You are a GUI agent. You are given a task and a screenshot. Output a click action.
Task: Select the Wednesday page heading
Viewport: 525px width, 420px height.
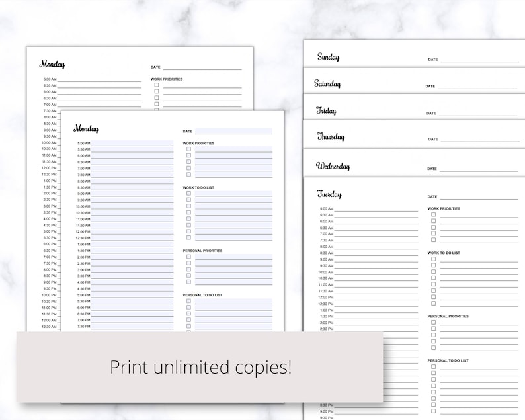click(x=333, y=166)
